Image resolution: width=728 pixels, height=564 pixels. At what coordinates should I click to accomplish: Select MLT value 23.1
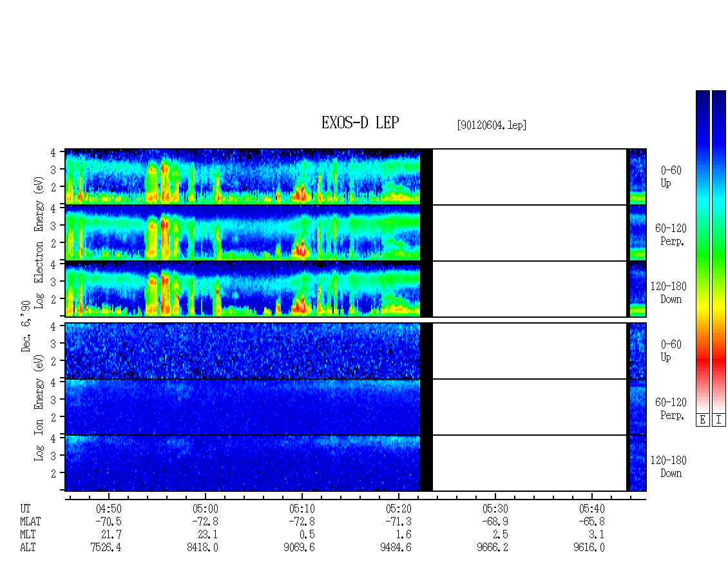pyautogui.click(x=208, y=534)
